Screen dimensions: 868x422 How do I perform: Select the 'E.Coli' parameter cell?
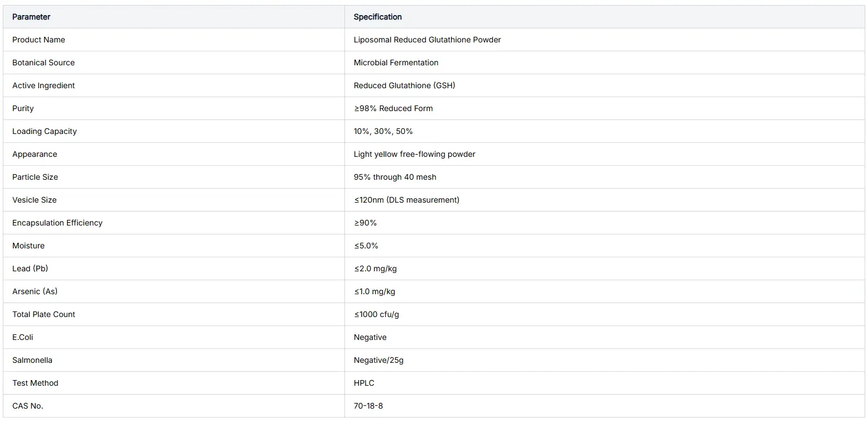point(174,337)
